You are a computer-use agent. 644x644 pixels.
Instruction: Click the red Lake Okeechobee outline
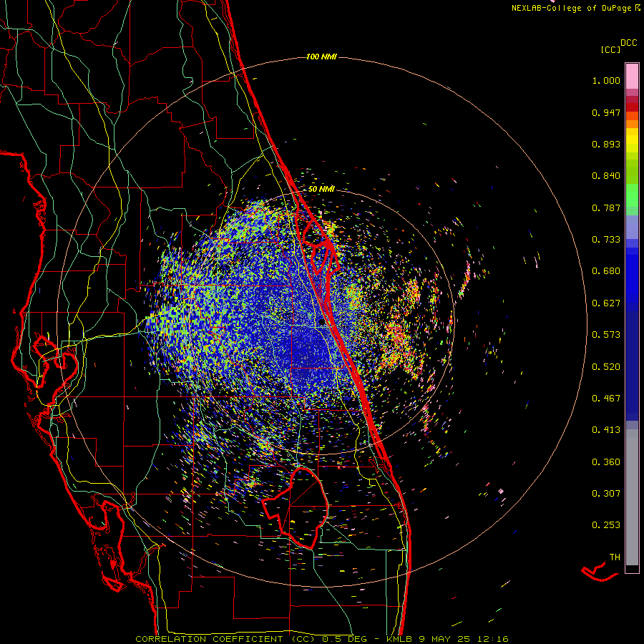click(x=295, y=508)
